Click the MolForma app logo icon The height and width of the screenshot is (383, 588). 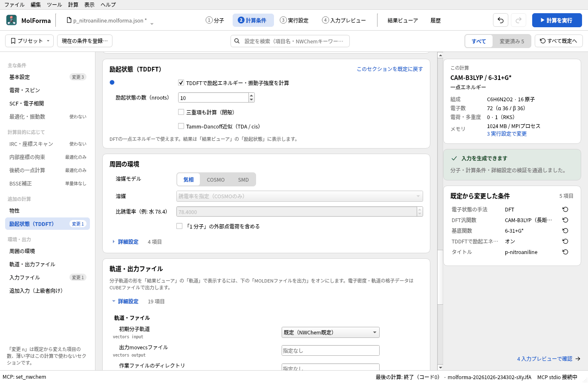12,20
